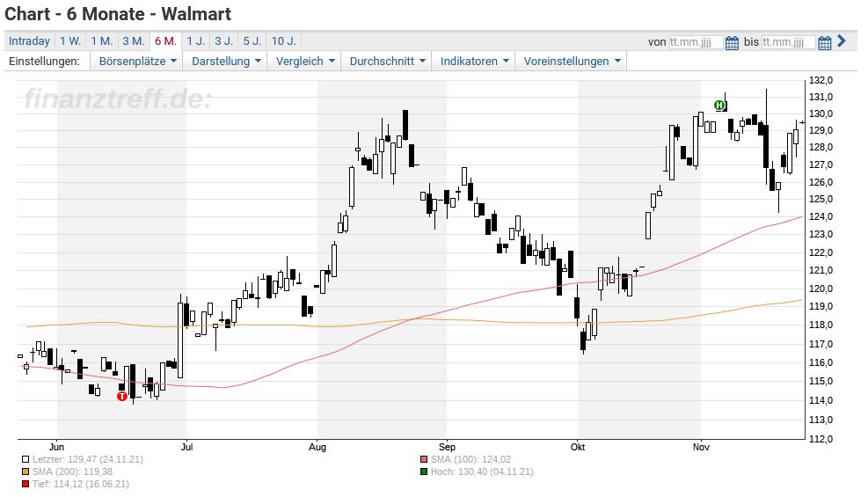This screenshot has width=868, height=497.
Task: Select the 1 M. time range tab
Action: click(x=102, y=41)
